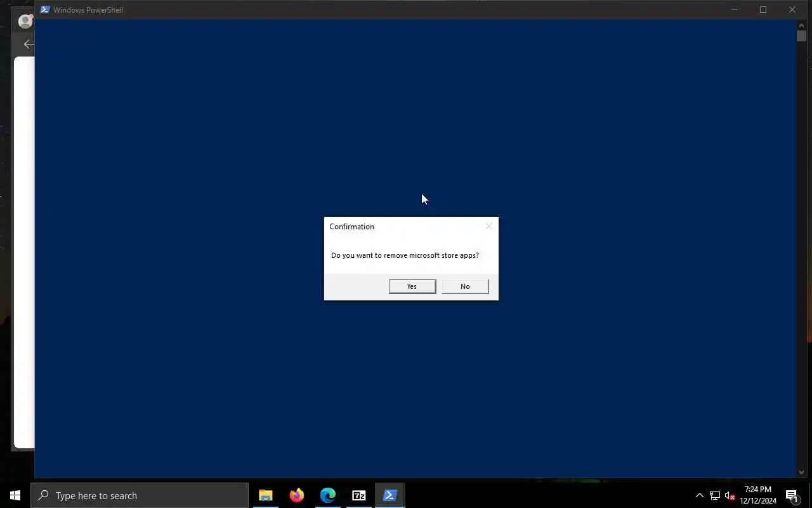Click the "Confirmation" dialog title text
Screen dimensions: 812x508
351,227
